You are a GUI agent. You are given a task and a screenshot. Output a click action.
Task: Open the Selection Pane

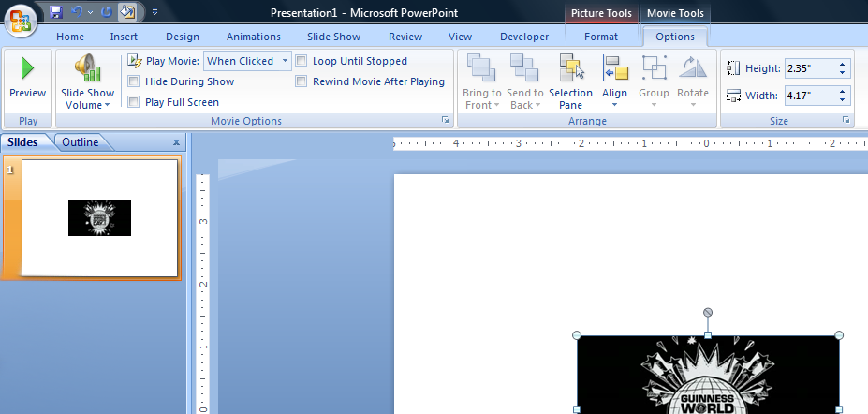pyautogui.click(x=570, y=69)
